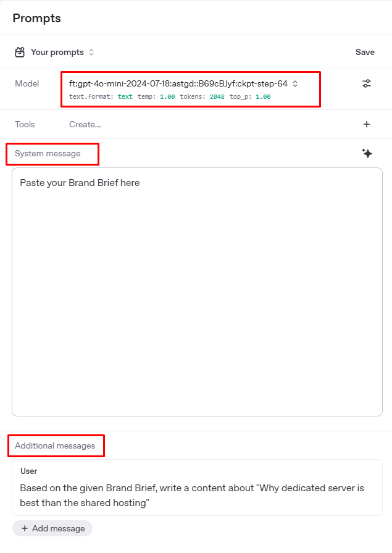Add a tool with the plus icon
The height and width of the screenshot is (553, 392).
(367, 124)
